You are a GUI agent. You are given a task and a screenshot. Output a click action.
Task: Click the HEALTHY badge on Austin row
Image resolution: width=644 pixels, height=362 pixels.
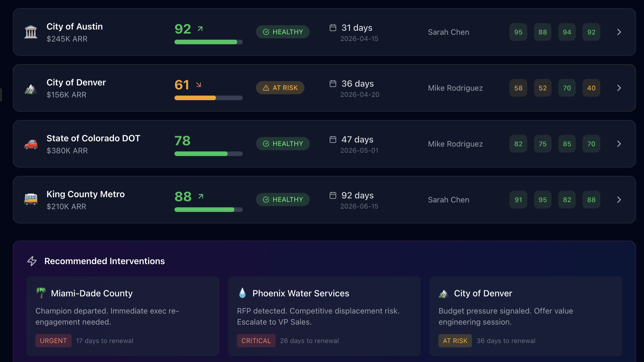coord(283,32)
